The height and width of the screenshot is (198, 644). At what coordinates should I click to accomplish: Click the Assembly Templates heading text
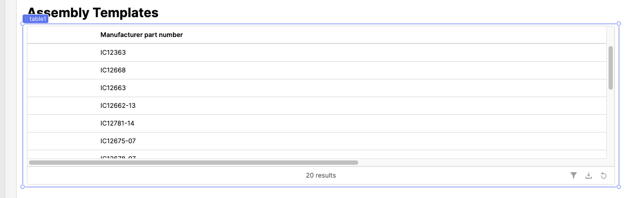click(93, 12)
